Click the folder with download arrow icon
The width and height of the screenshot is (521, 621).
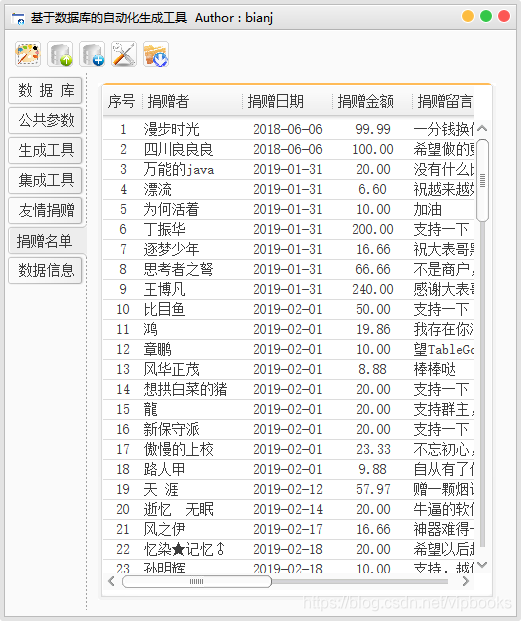coord(156,54)
